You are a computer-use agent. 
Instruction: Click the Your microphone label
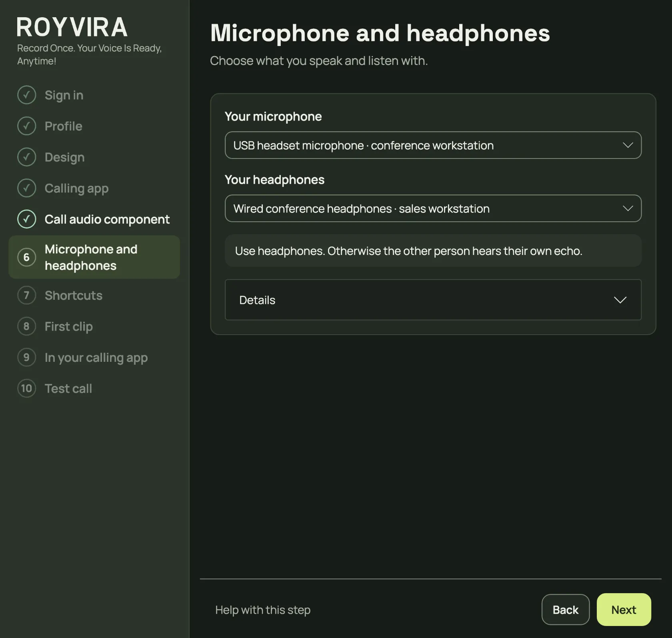(x=273, y=116)
